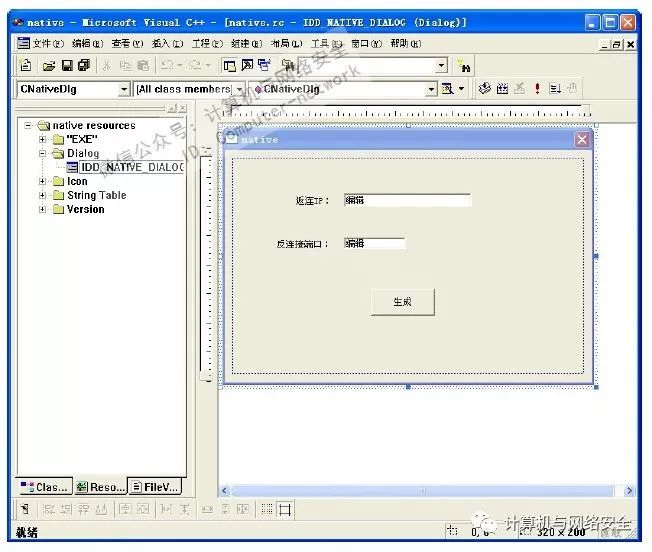The height and width of the screenshot is (552, 652).
Task: Close the workspace panel with its X
Action: 182,108
